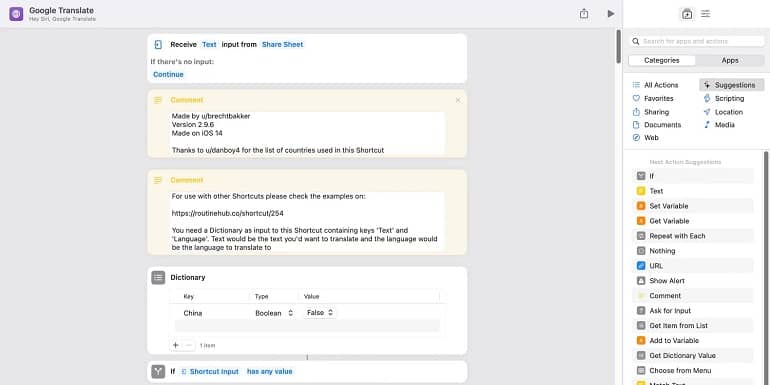The width and height of the screenshot is (770, 385).
Task: Open the share button in toolbar
Action: pyautogui.click(x=583, y=14)
